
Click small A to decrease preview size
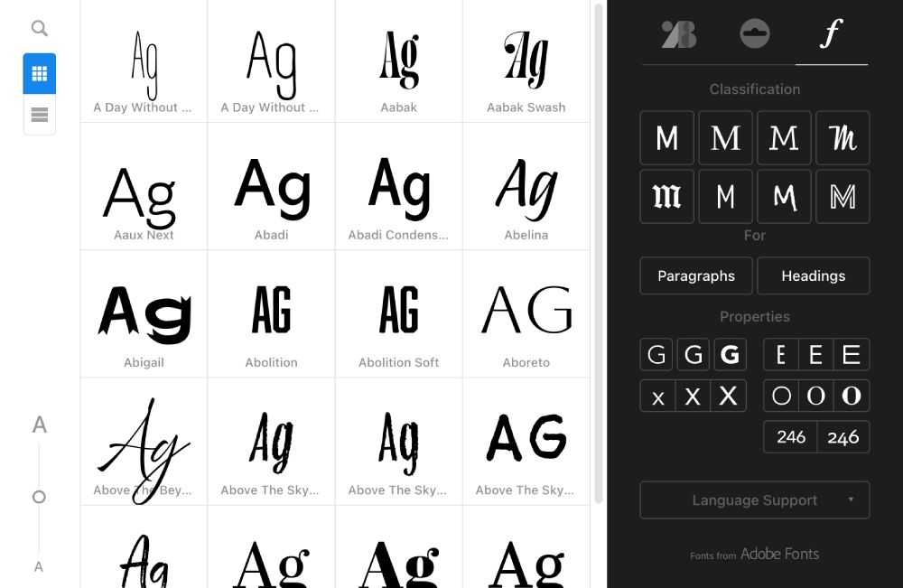pos(39,566)
